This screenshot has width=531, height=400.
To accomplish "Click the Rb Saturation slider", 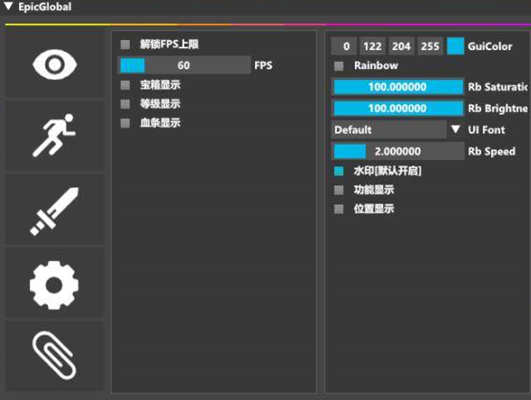I will [x=398, y=87].
